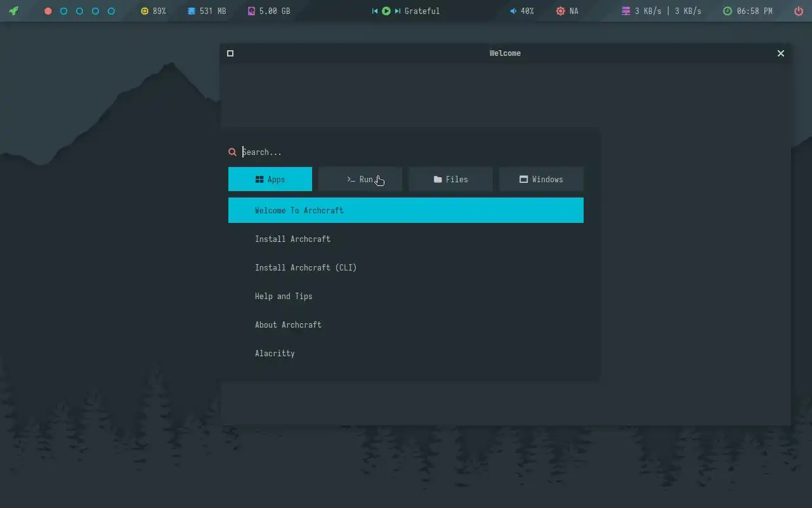Switch to the fourth workspace circle
The height and width of the screenshot is (508, 812).
point(95,11)
